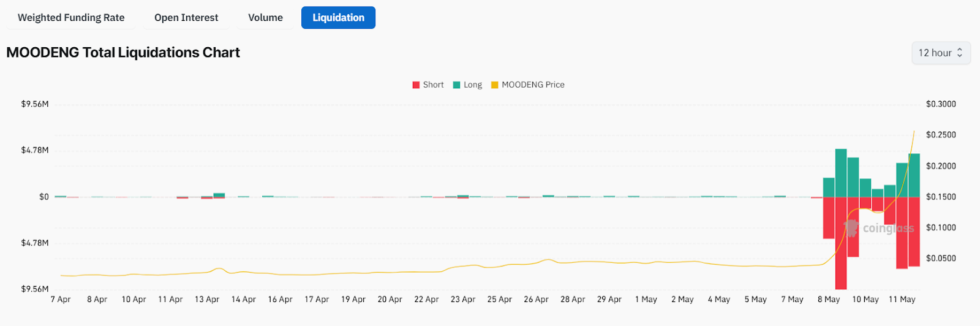Click the Short legend label text

(x=433, y=85)
